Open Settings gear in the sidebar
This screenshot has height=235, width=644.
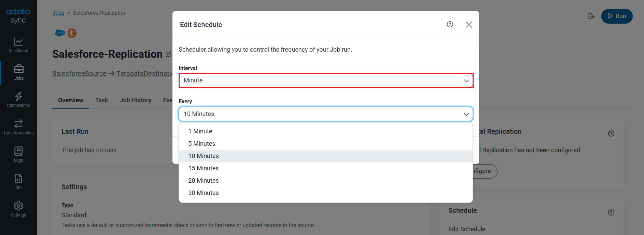[18, 209]
